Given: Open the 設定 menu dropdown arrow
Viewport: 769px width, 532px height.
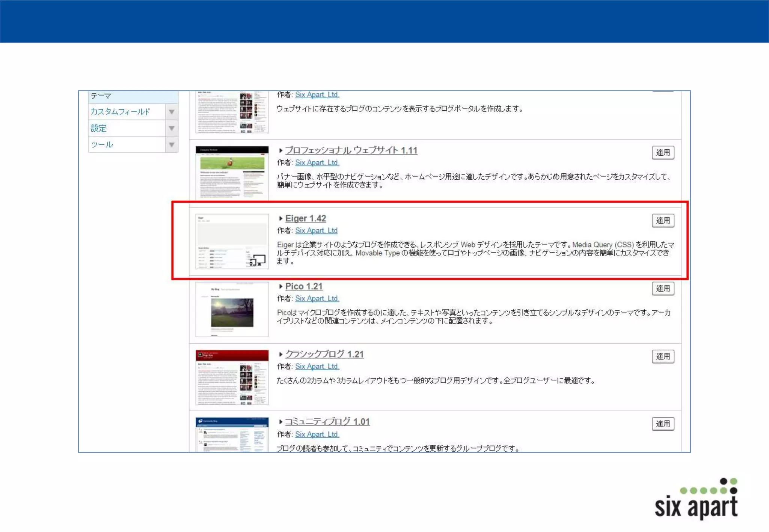Looking at the screenshot, I should tap(172, 128).
